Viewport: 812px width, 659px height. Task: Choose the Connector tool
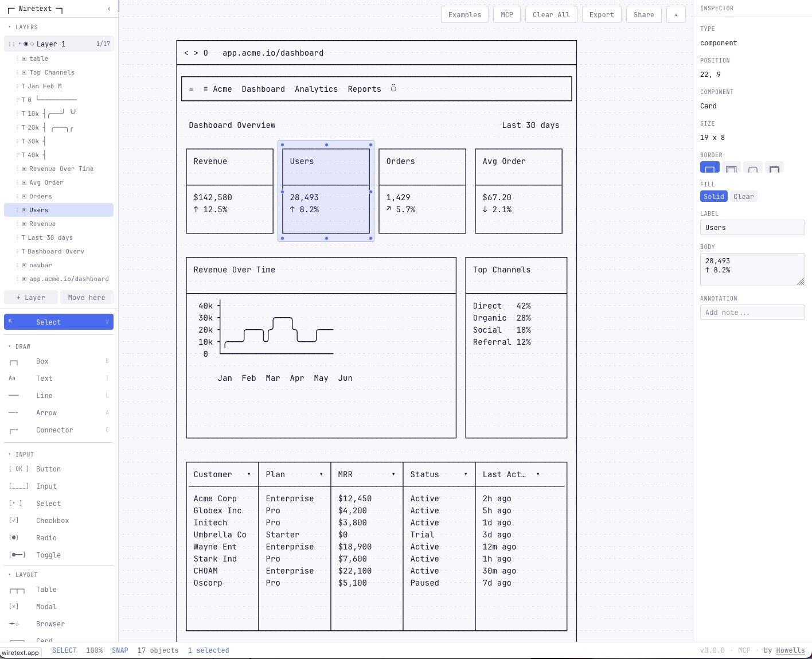(54, 430)
